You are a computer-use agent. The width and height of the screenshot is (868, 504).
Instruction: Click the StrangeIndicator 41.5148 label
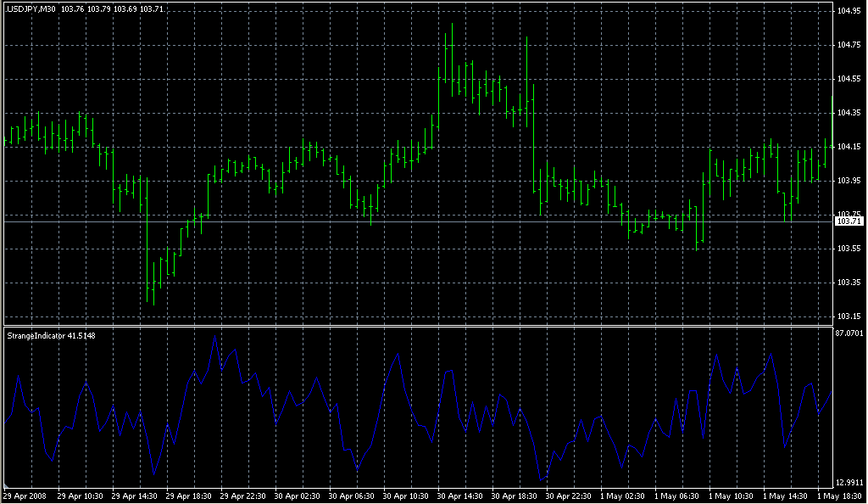[51, 336]
